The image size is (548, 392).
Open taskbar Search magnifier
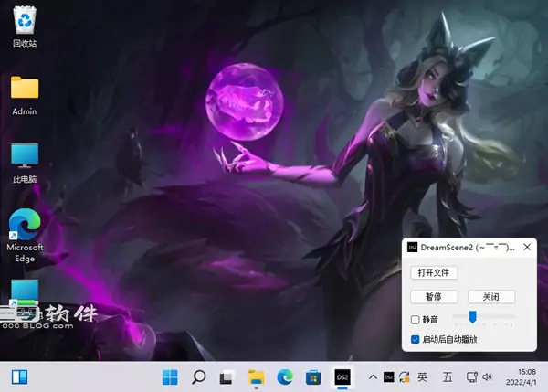199,377
